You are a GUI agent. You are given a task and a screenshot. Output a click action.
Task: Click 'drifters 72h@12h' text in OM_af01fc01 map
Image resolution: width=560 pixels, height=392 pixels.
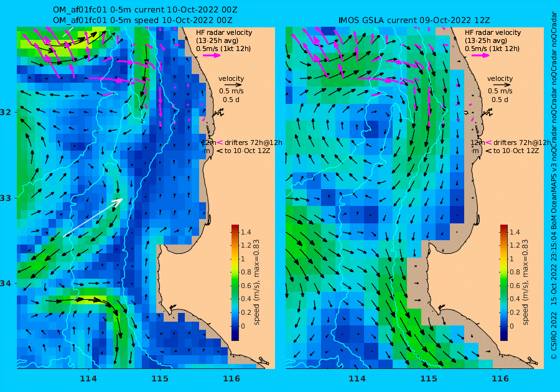click(x=253, y=142)
